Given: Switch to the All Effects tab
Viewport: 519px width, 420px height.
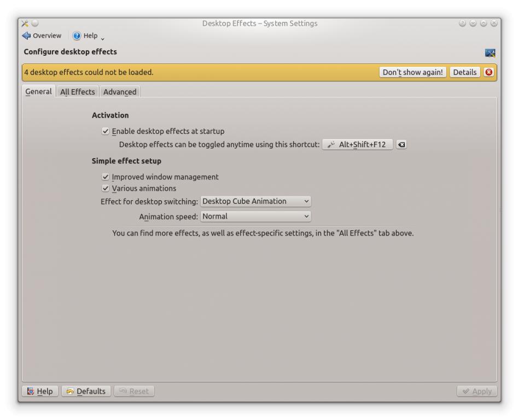Looking at the screenshot, I should [77, 92].
